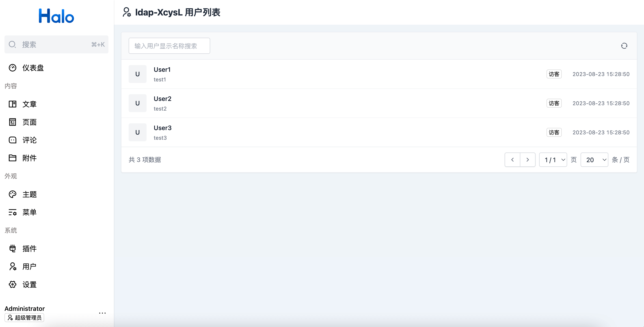Image resolution: width=644 pixels, height=327 pixels.
Task: Click the refresh icon in user list
Action: click(624, 46)
